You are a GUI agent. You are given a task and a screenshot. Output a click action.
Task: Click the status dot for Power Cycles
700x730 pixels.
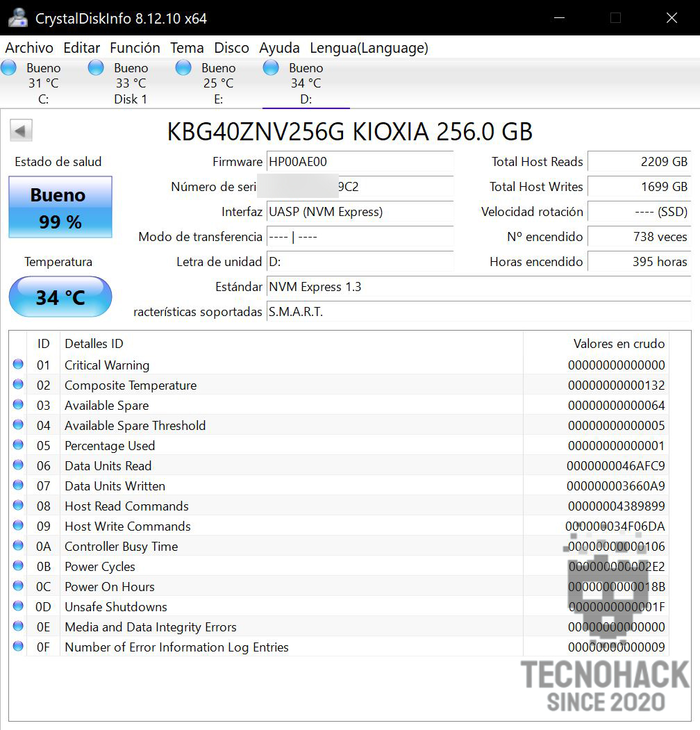tap(18, 565)
